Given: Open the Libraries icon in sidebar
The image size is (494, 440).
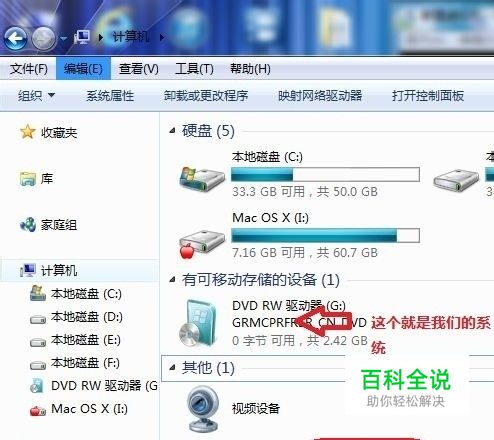Looking at the screenshot, I should (28, 179).
